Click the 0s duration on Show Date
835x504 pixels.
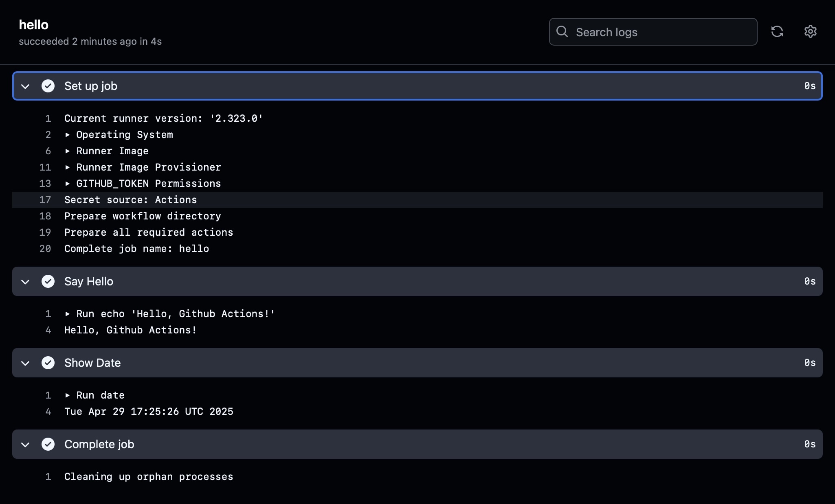810,363
